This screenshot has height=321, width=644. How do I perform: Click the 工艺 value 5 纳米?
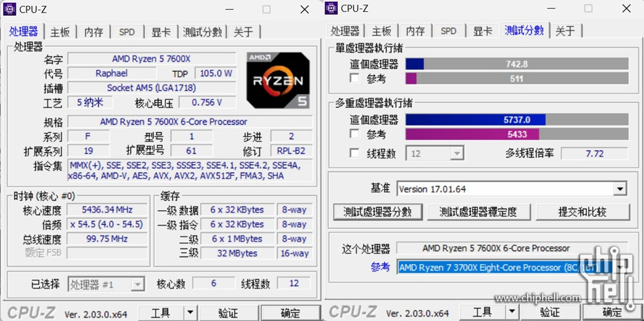[x=89, y=103]
